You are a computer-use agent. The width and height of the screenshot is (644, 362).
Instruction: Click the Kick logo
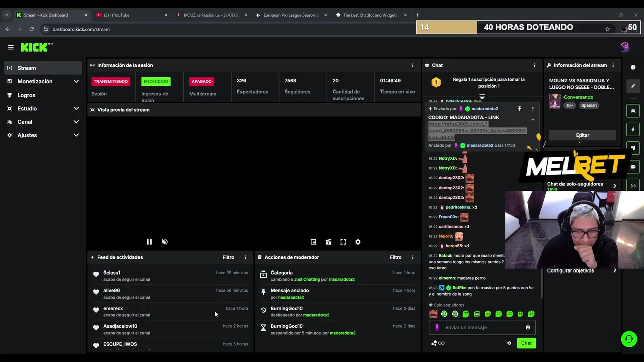[37, 47]
